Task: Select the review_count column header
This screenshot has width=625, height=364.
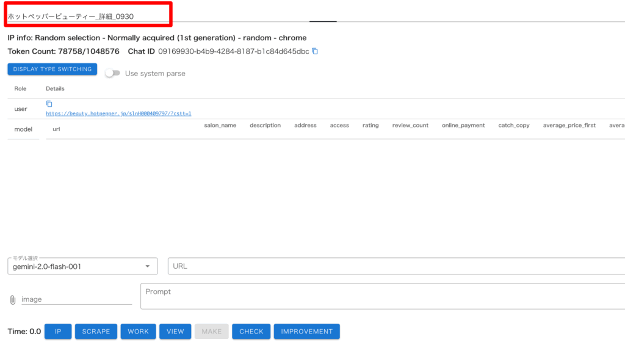Action: coord(410,126)
